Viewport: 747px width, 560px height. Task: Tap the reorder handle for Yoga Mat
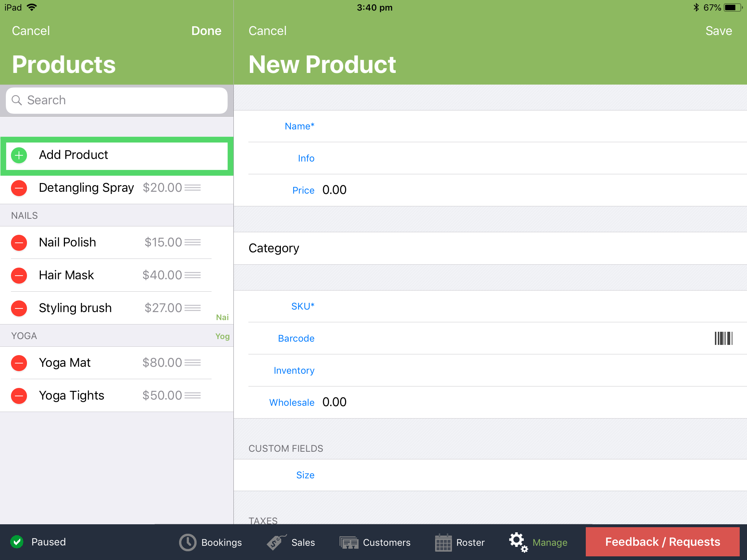point(193,363)
